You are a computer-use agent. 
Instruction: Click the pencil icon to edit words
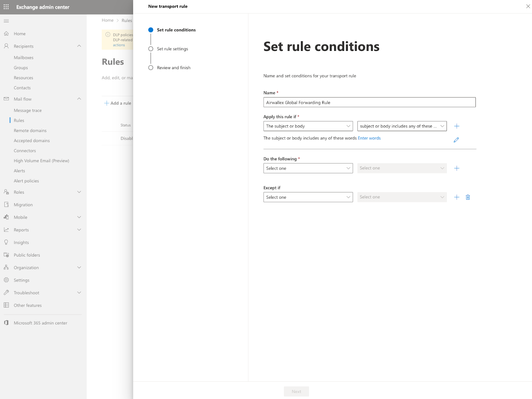pyautogui.click(x=456, y=140)
